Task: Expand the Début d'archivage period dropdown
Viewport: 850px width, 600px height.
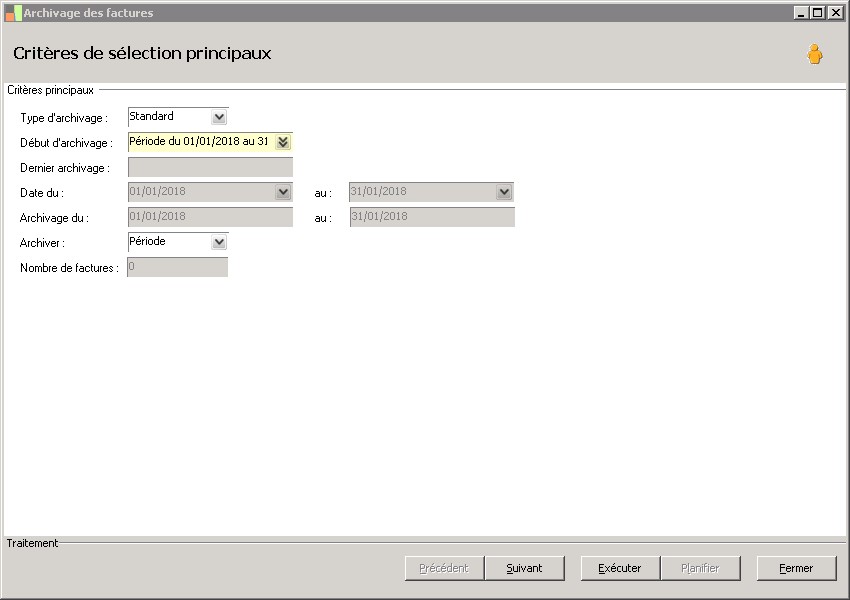Action: point(283,142)
